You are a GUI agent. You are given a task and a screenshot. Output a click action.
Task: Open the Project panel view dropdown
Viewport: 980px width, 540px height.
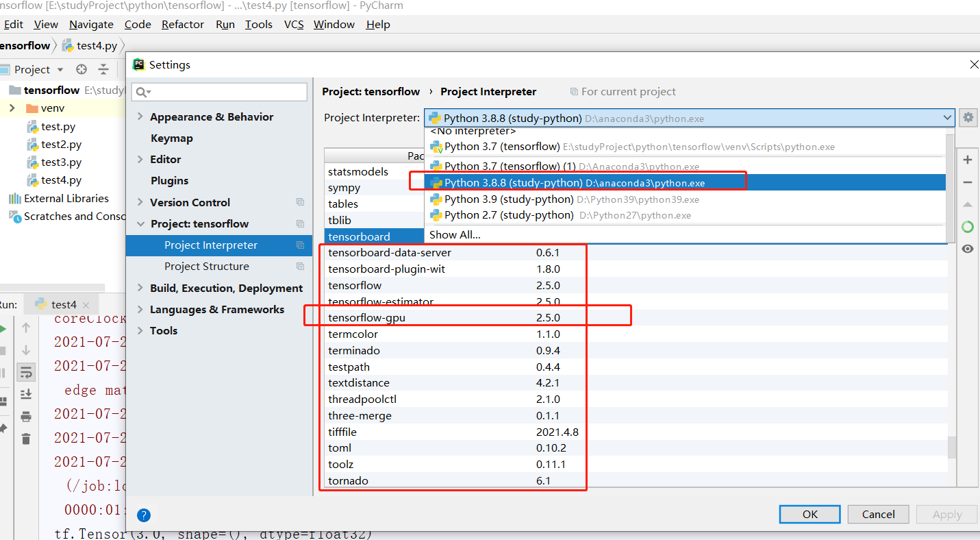click(60, 69)
